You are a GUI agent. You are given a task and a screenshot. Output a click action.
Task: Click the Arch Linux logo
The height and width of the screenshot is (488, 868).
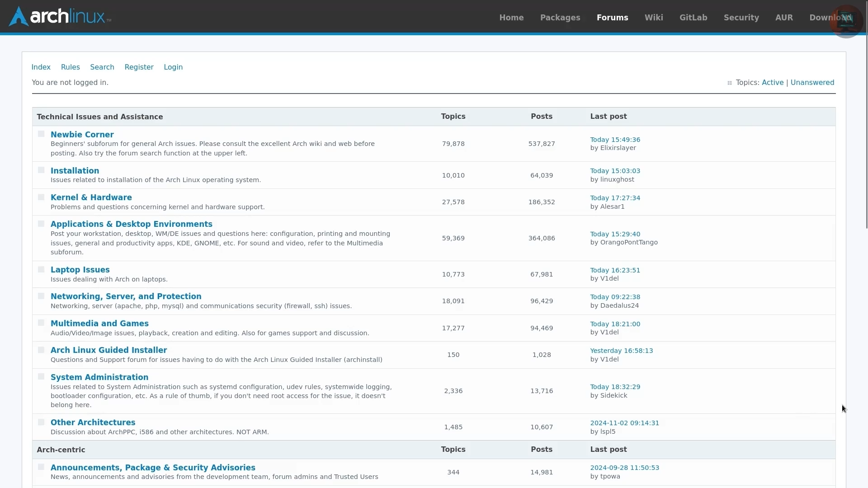click(x=60, y=17)
